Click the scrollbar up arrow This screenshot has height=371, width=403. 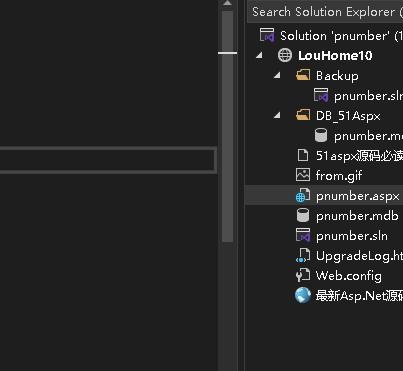pos(227,3)
